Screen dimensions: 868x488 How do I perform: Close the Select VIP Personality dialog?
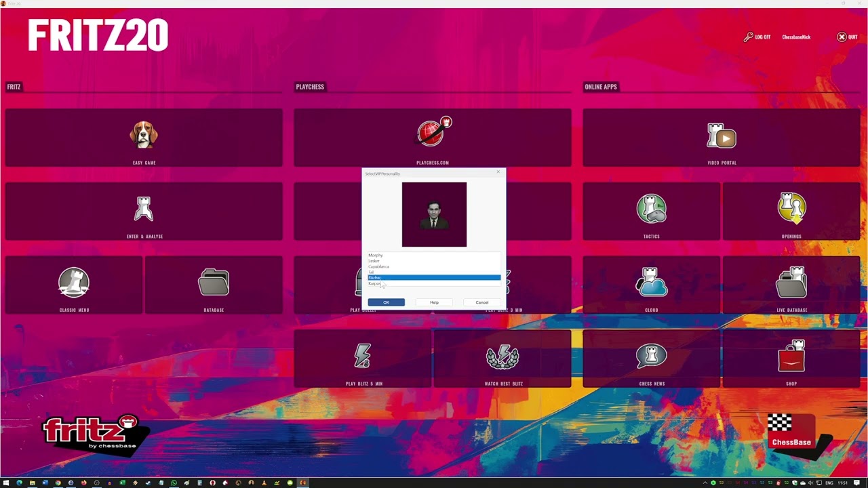pyautogui.click(x=498, y=172)
